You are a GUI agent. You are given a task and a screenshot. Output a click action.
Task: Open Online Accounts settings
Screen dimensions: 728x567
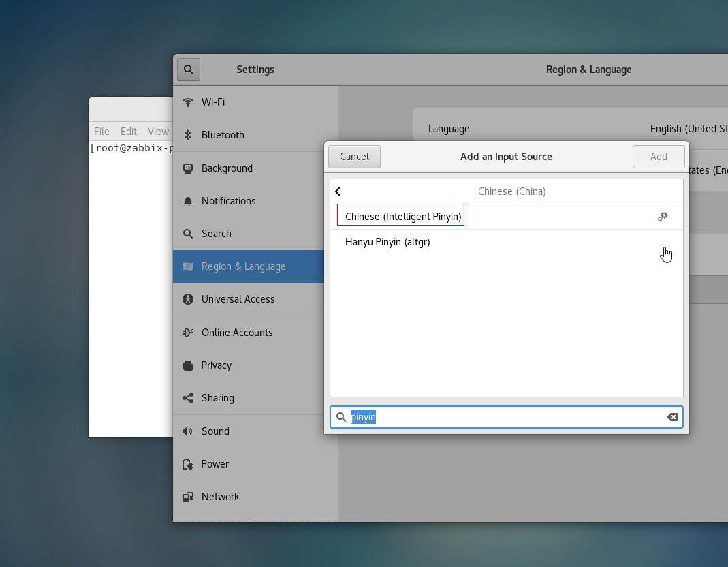(249, 333)
